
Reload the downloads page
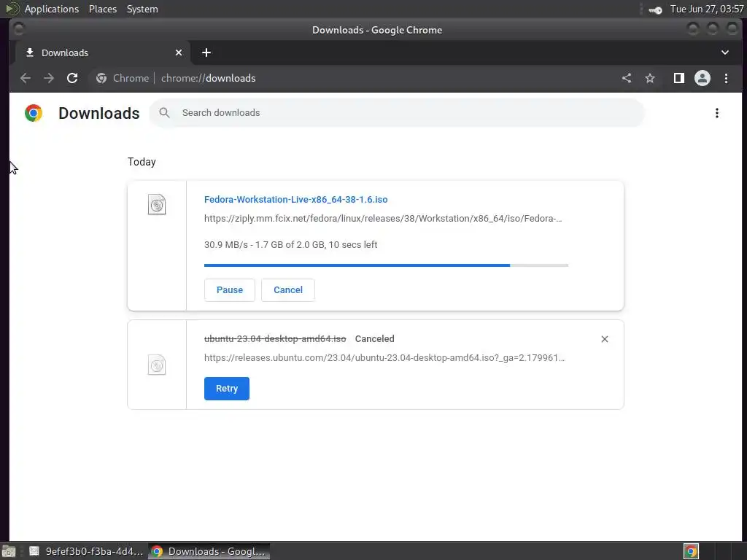point(72,78)
